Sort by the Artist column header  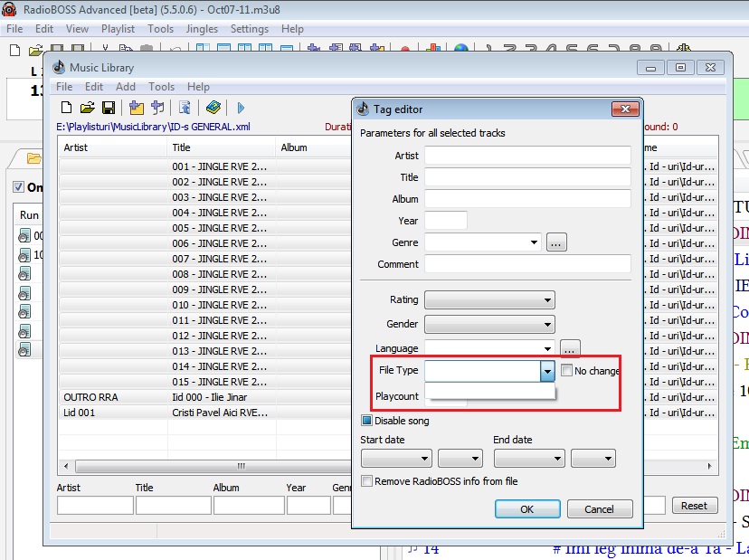[113, 147]
